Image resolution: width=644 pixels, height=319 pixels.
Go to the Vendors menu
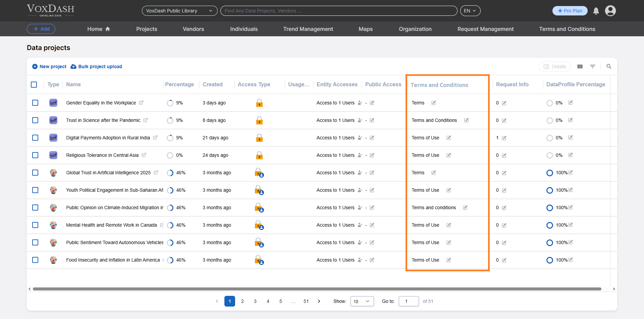[193, 29]
